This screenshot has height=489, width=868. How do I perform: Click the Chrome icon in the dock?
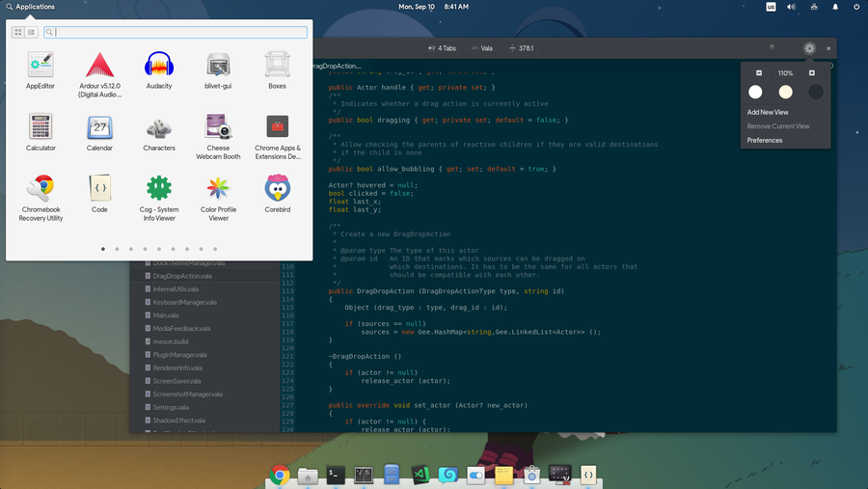click(280, 474)
